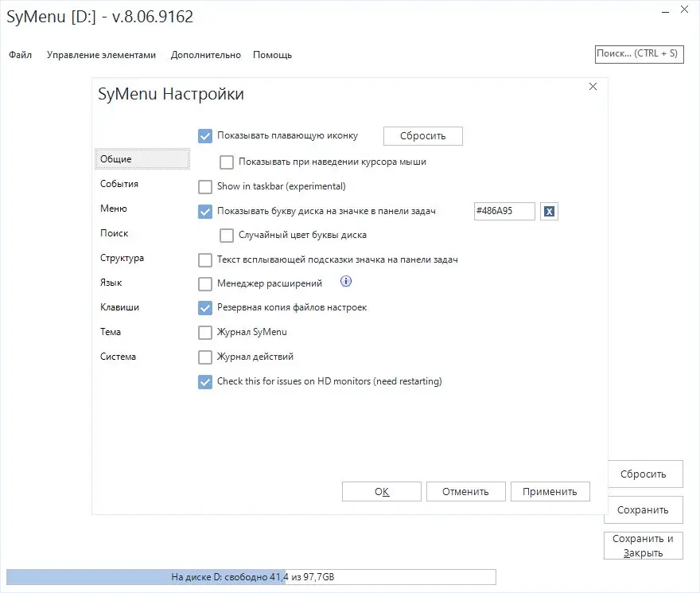Switch to the Поиск settings tab
The height and width of the screenshot is (593, 700).
(x=114, y=232)
